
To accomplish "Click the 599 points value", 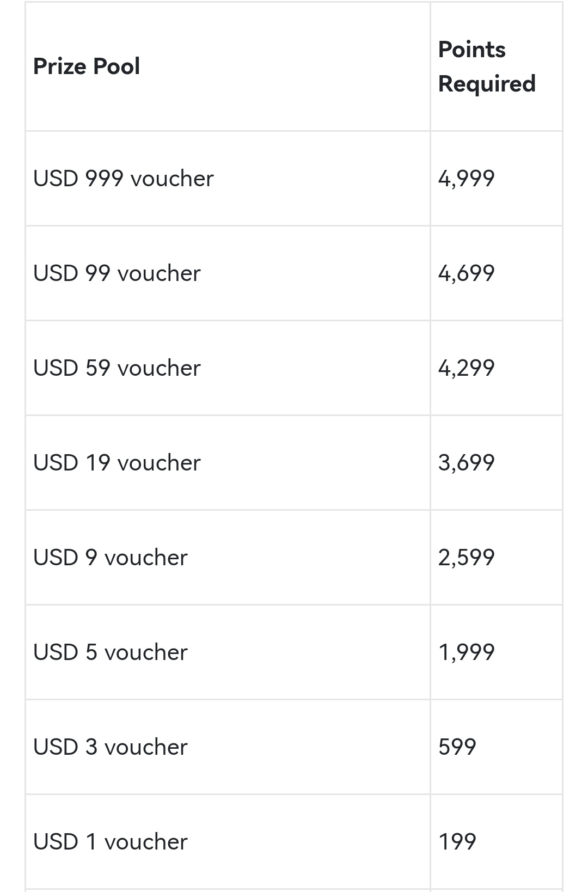I will 457,747.
